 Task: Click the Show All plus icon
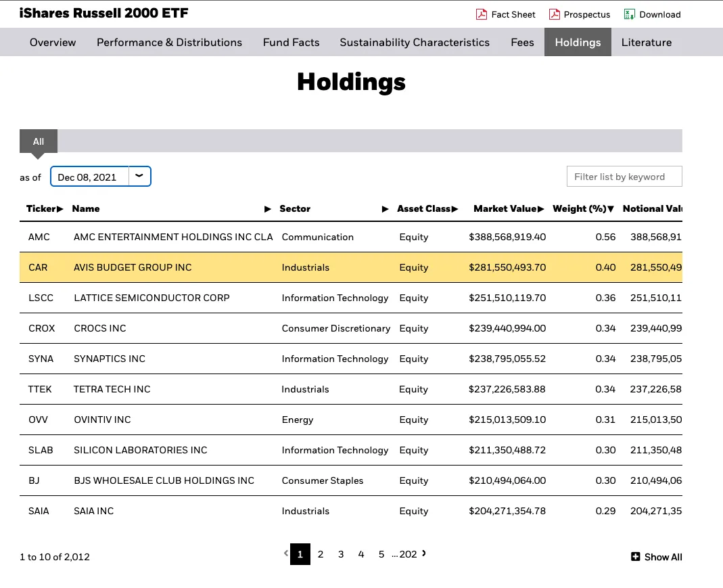[635, 557]
